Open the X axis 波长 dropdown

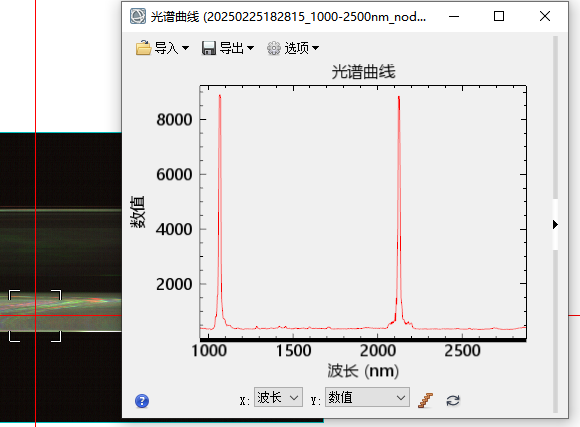click(x=278, y=397)
